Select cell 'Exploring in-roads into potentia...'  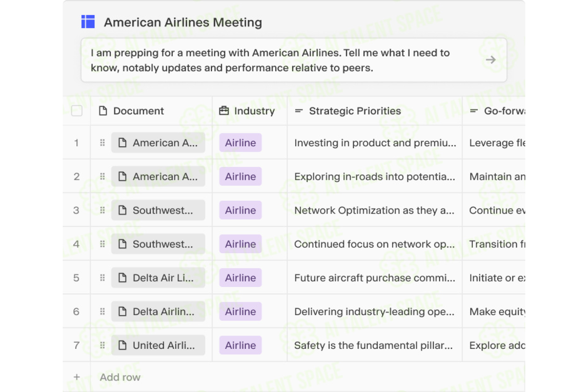pos(375,176)
